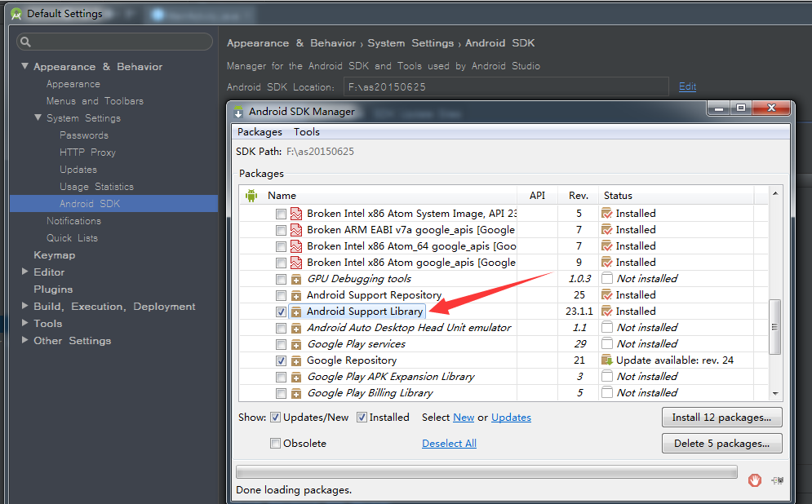The image size is (812, 504).
Task: Expand the Editor settings node
Action: [x=24, y=271]
